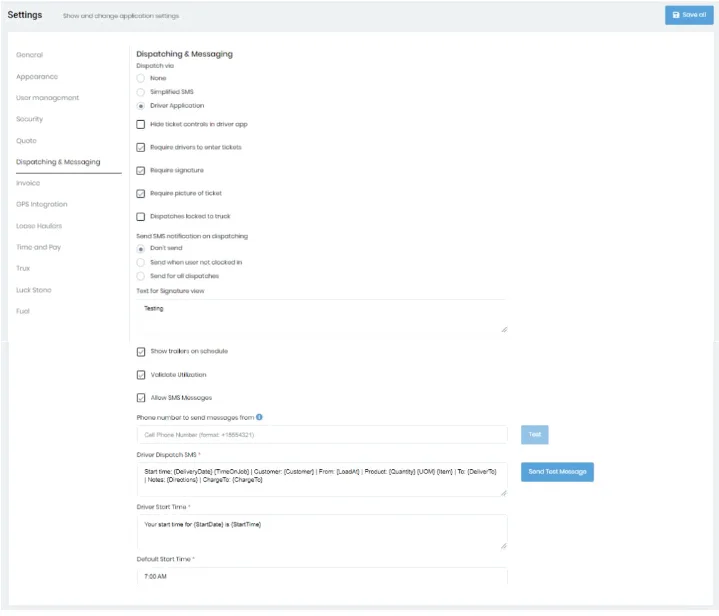This screenshot has width=719, height=616.
Task: Click the Text for Signature view textarea
Action: pos(321,316)
